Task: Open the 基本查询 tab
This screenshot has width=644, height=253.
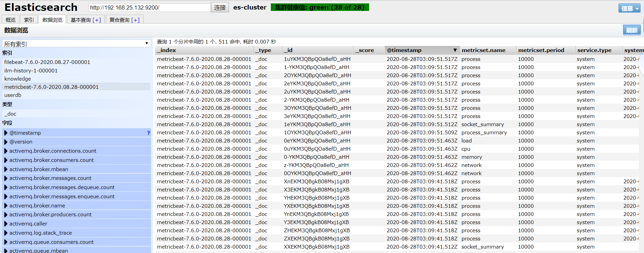Action: click(86, 20)
